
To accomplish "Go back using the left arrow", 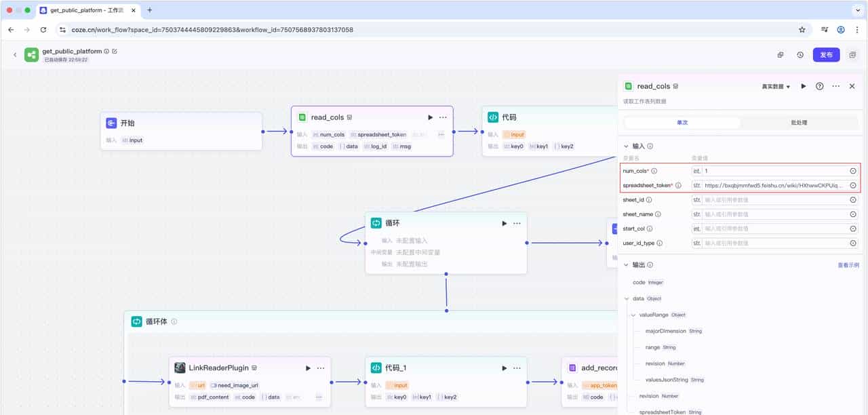I will click(15, 55).
